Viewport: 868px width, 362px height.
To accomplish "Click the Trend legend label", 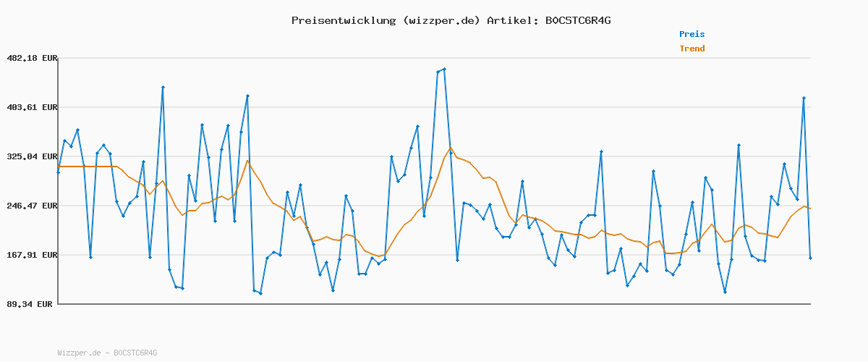I will pos(692,49).
